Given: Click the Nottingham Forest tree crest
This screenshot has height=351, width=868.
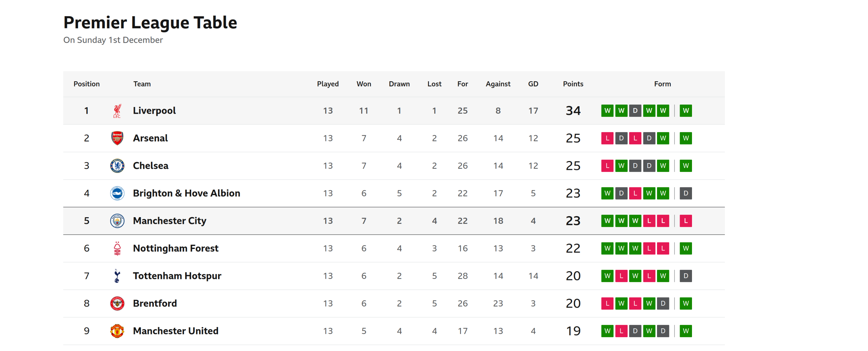Looking at the screenshot, I should point(117,248).
